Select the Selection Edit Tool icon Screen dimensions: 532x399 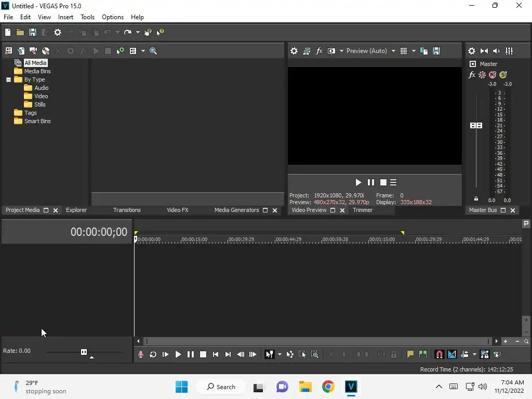click(x=302, y=354)
